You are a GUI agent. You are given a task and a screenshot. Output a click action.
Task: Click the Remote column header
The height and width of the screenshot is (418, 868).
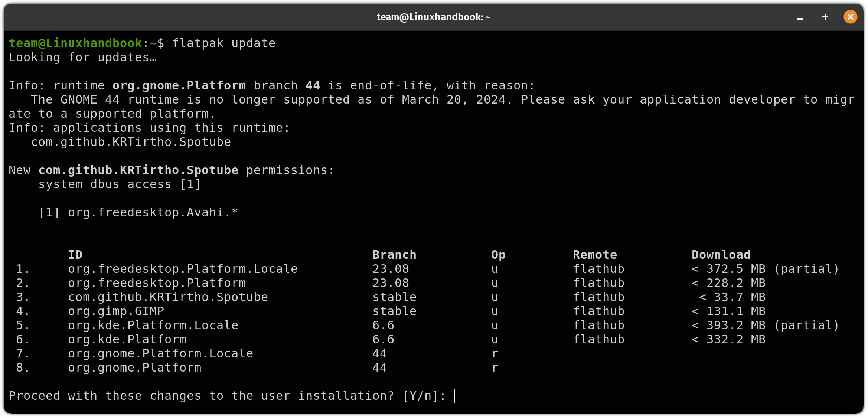point(595,254)
